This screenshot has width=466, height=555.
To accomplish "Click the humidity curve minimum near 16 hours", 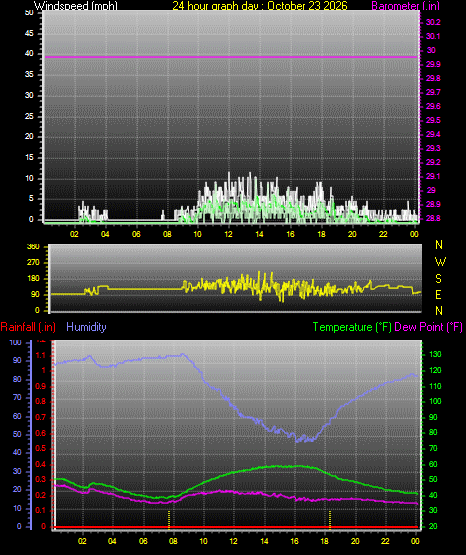I will [297, 441].
